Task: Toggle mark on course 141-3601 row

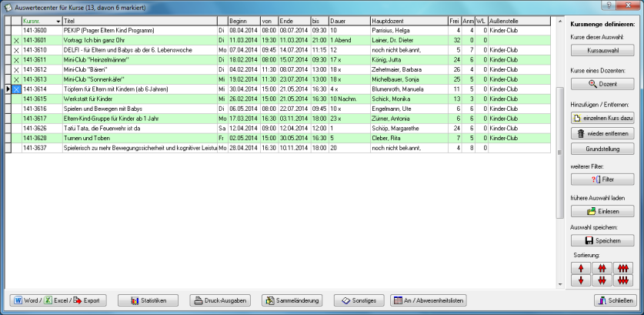Action: coord(16,40)
